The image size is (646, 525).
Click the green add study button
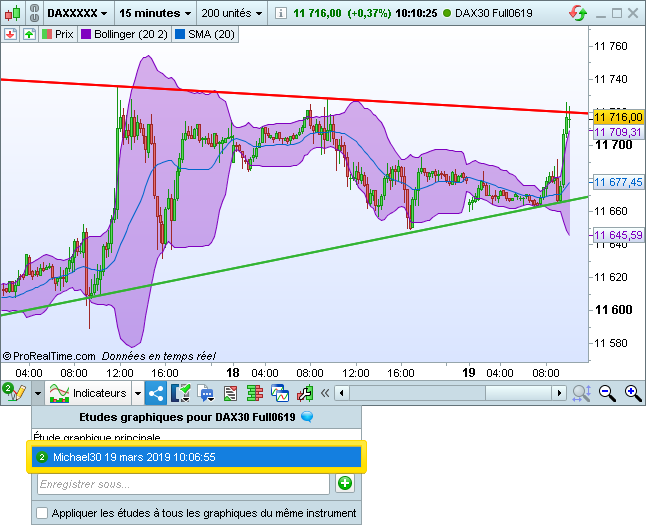click(345, 484)
